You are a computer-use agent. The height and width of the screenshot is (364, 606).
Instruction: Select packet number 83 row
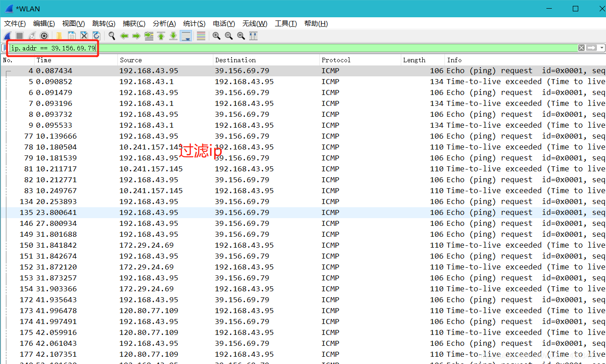(x=303, y=191)
